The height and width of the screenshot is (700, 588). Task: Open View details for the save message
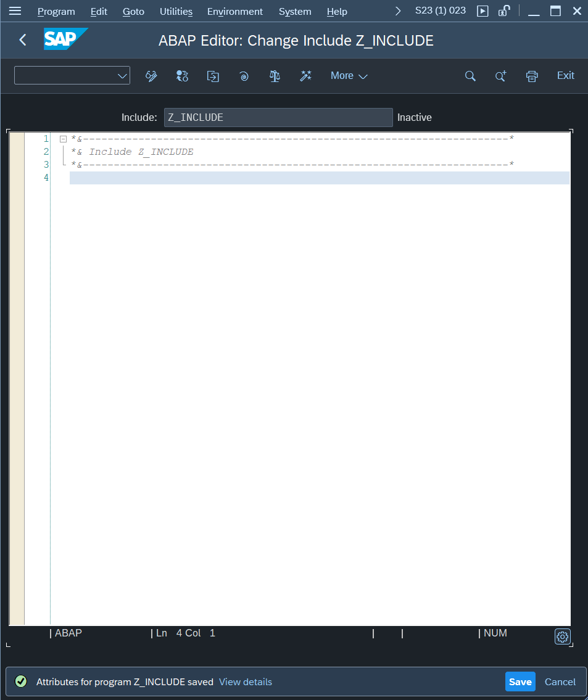click(245, 681)
